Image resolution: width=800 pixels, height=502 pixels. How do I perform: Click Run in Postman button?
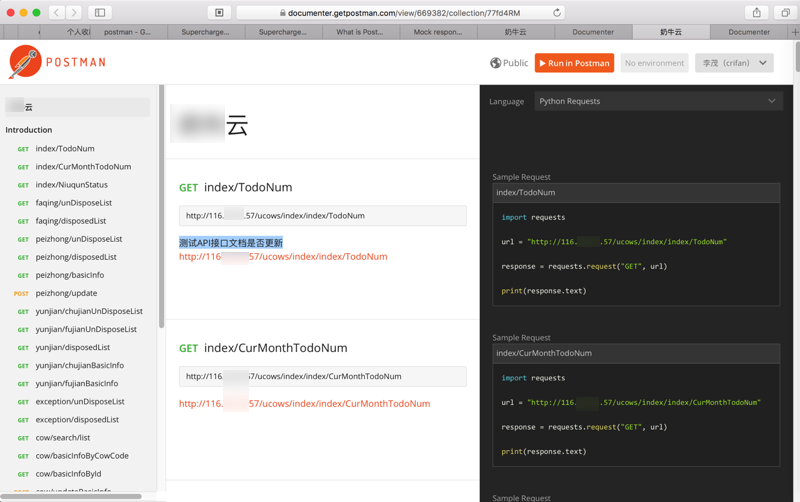pos(574,63)
